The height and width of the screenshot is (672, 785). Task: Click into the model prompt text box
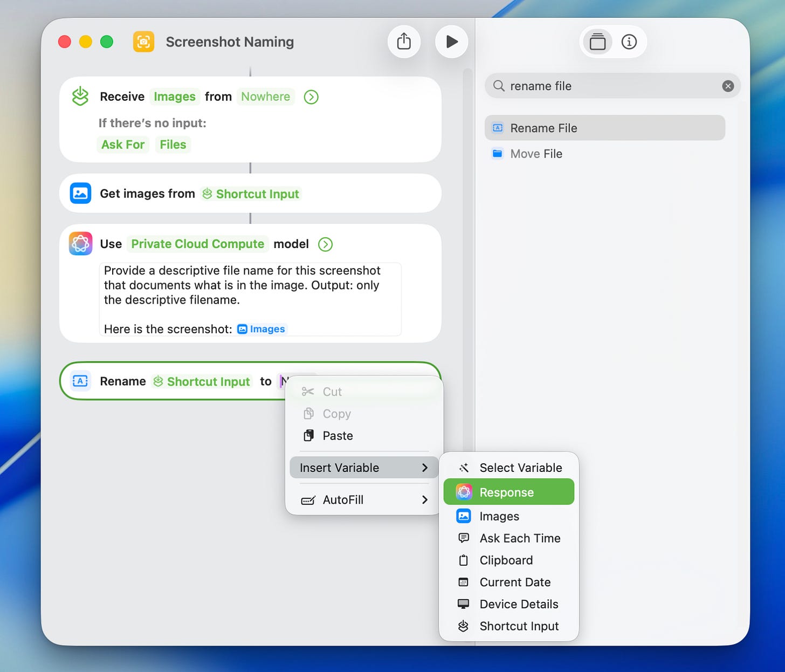[x=250, y=299]
